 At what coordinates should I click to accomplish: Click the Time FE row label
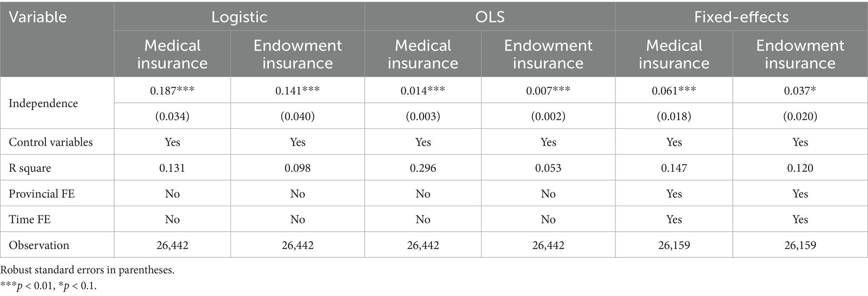(29, 219)
